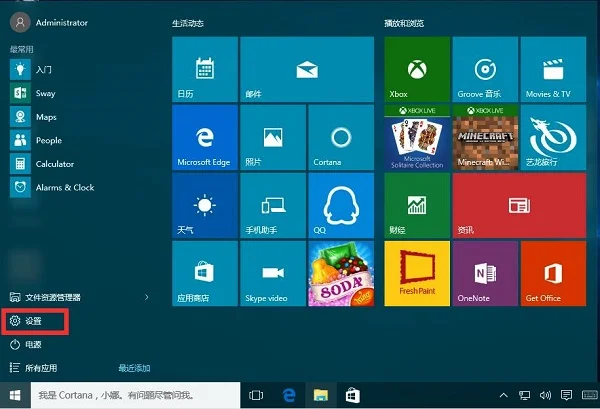Screen dimensions: 600x409
Task: Open the Fresh Paint tile
Action: pos(416,275)
